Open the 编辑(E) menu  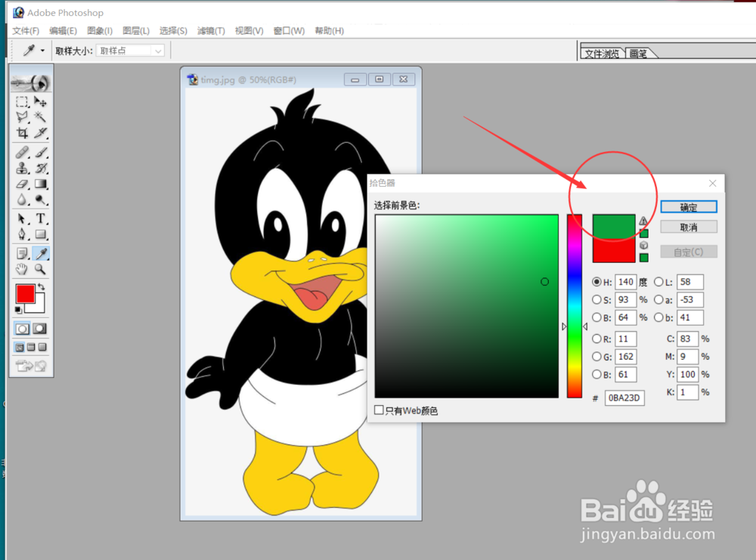coord(64,31)
